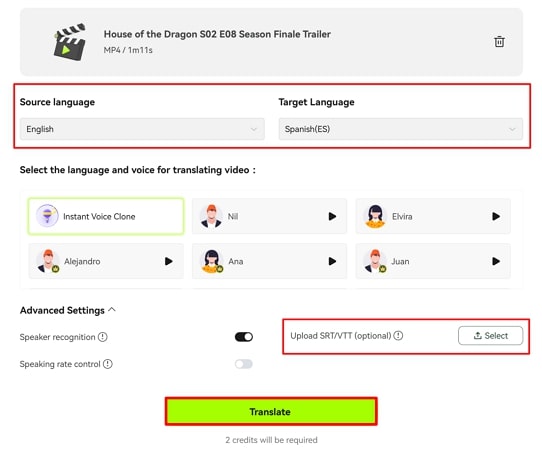Screen dimensions: 542x450
Task: Click Juan's avatar icon
Action: (375, 261)
